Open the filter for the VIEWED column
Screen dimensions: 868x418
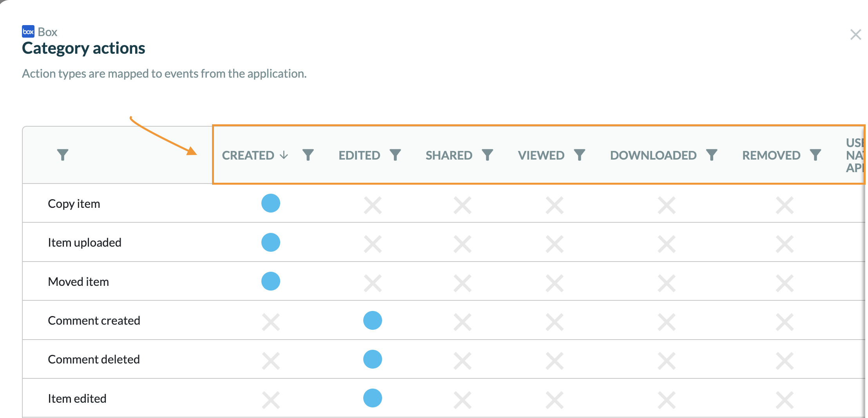click(579, 155)
